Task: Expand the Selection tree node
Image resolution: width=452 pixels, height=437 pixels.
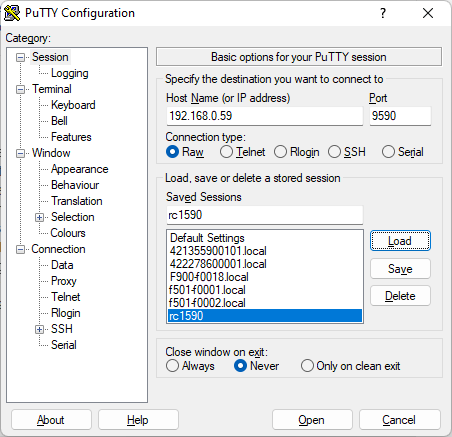Action: (x=39, y=217)
